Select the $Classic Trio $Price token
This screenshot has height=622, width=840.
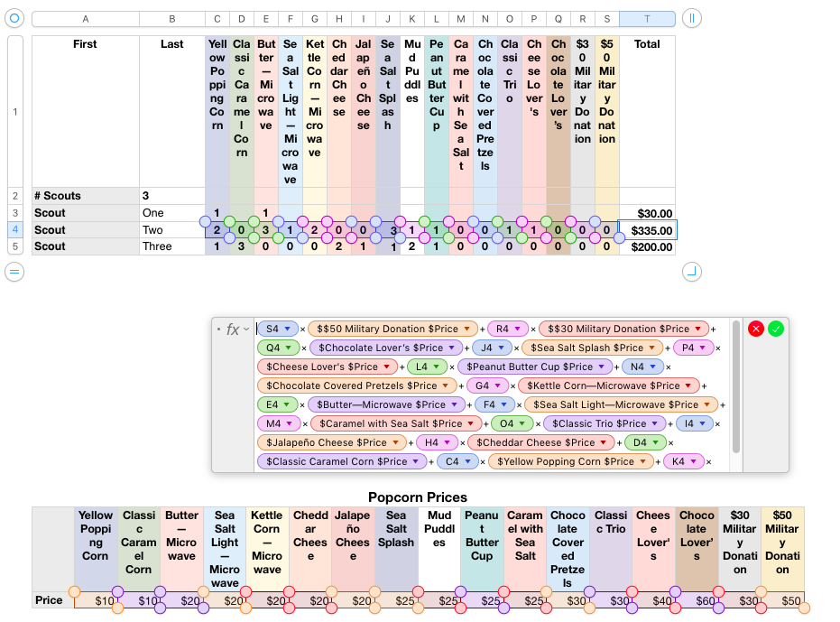click(605, 423)
